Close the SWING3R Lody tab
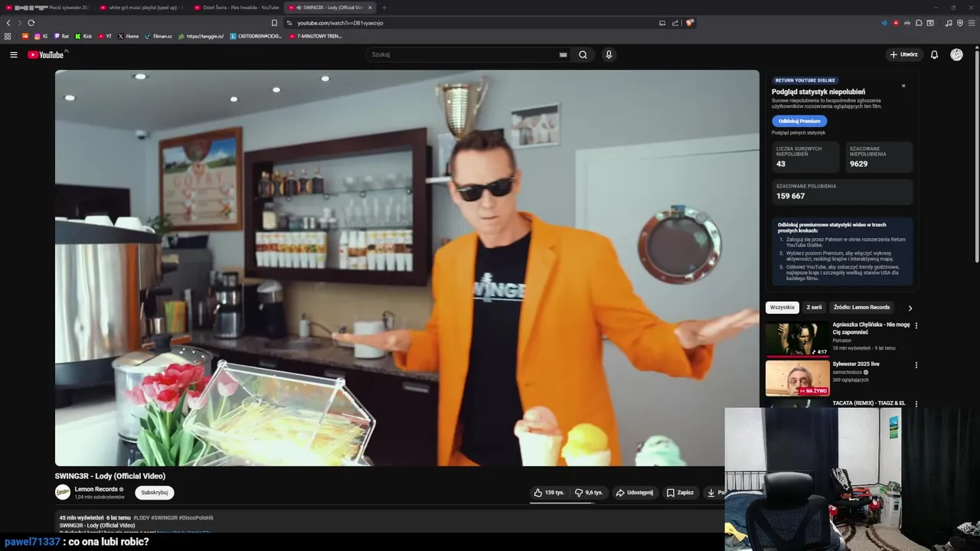Viewport: 980px width, 551px height. pos(370,8)
